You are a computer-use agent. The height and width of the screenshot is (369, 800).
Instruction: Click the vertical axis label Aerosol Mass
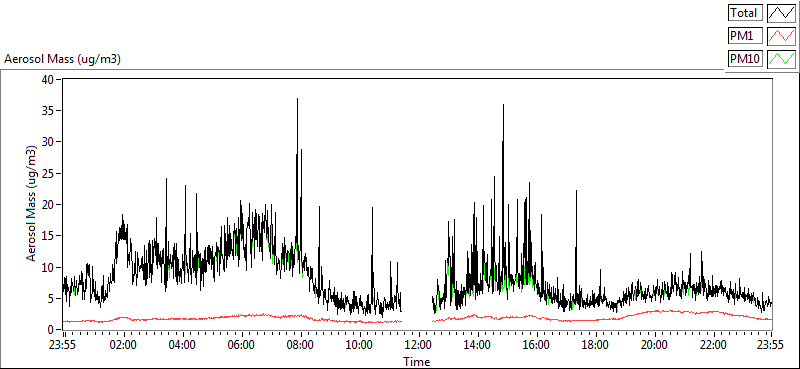(x=32, y=204)
